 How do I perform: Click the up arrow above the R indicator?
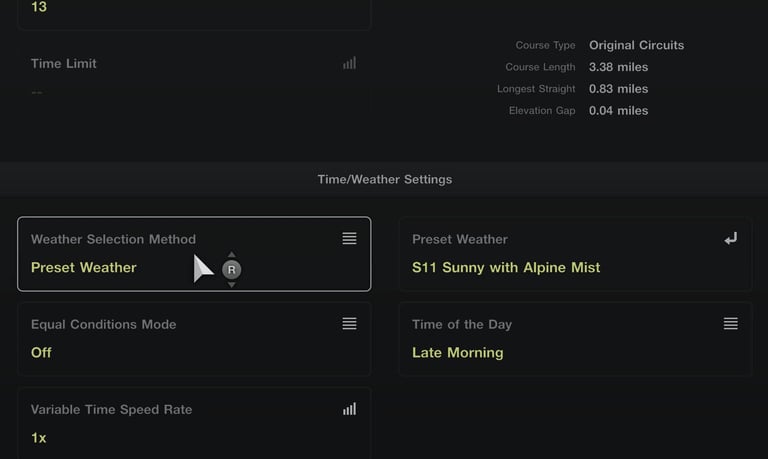(x=231, y=255)
